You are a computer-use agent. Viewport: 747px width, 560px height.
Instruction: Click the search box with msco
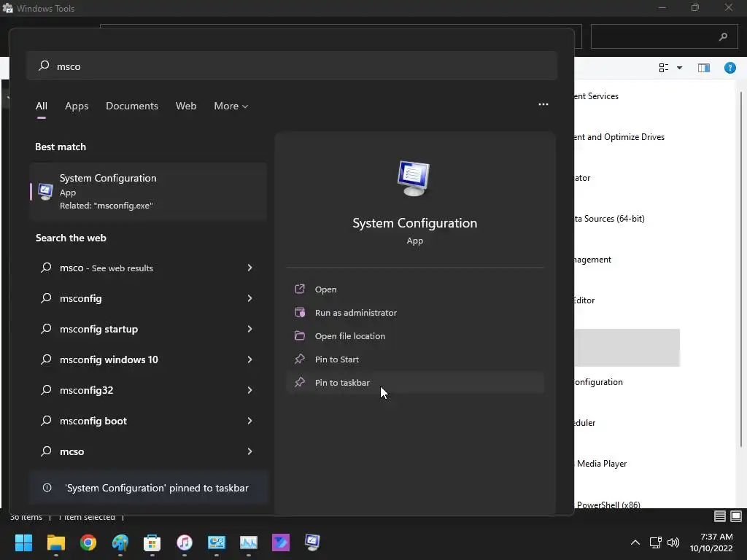(x=292, y=66)
